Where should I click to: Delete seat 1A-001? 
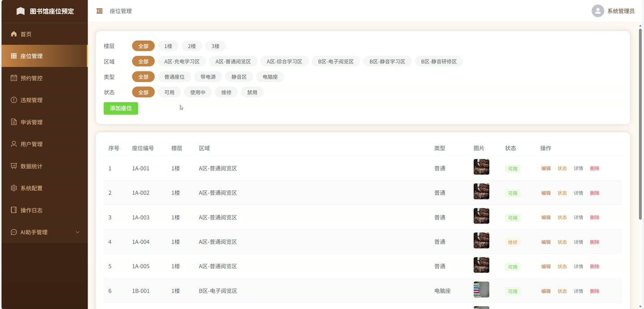click(x=594, y=168)
